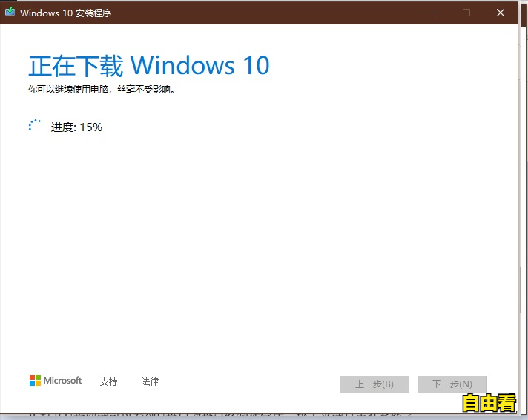Viewport: 528px width, 420px height.
Task: Open the 法律 legal link
Action: click(x=150, y=381)
